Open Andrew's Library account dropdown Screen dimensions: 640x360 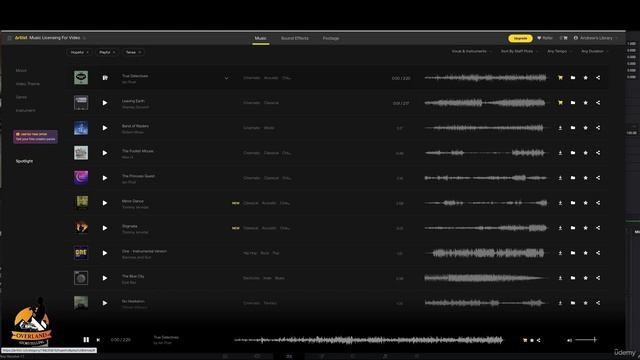click(x=596, y=38)
